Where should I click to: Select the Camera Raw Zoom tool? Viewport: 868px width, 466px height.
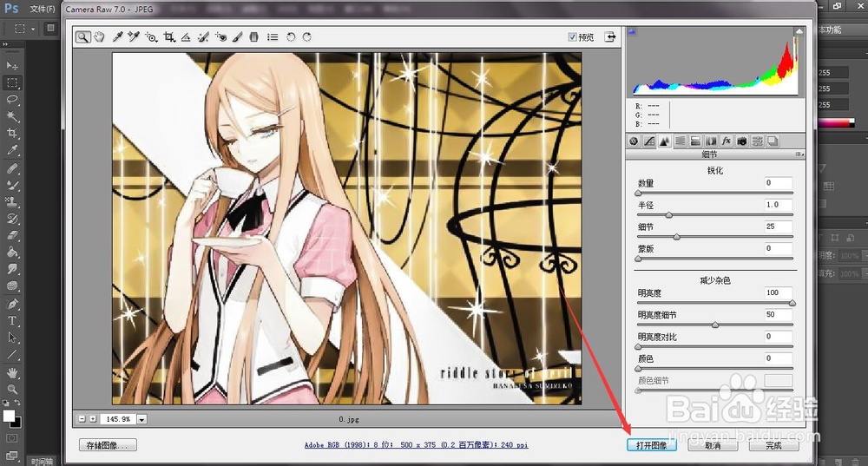point(83,37)
